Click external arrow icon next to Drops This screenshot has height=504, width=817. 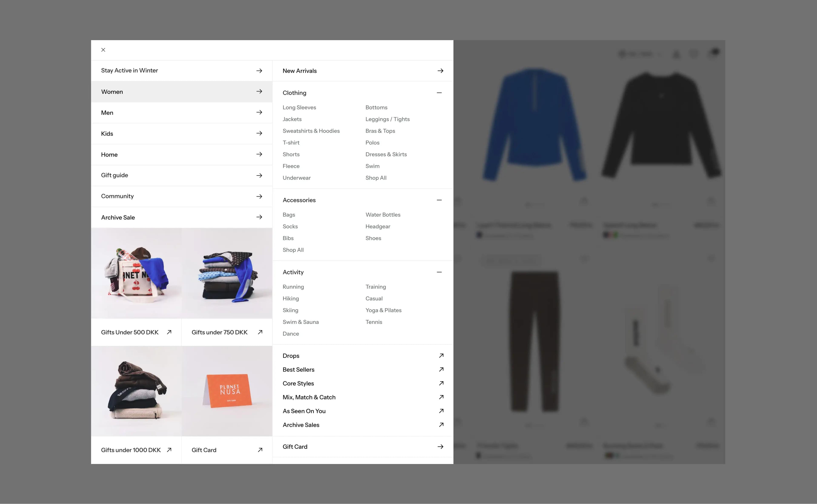tap(441, 356)
